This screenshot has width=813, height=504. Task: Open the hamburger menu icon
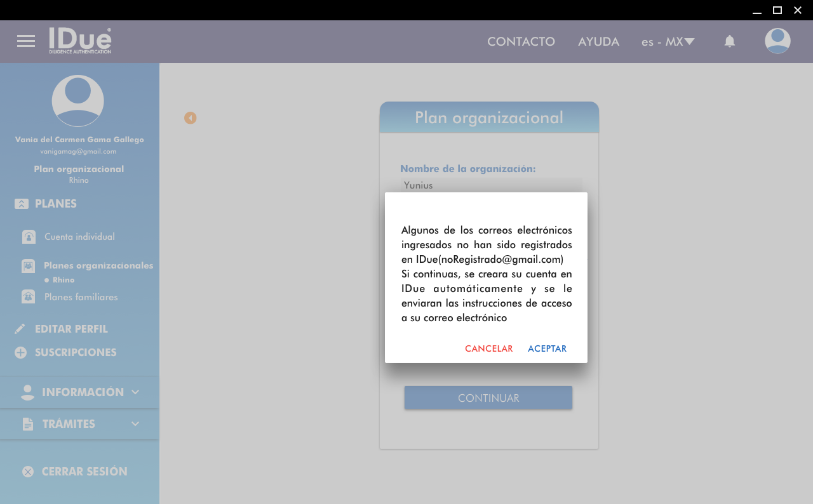(26, 41)
